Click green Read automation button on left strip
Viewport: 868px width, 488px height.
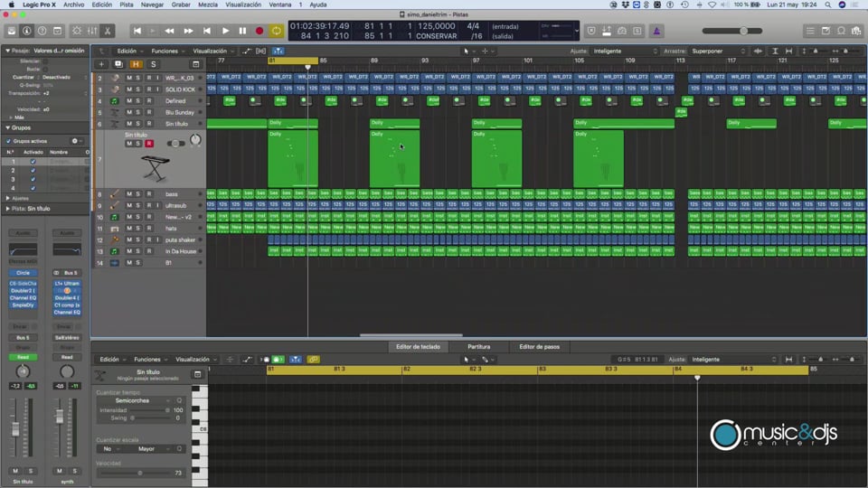(x=23, y=358)
